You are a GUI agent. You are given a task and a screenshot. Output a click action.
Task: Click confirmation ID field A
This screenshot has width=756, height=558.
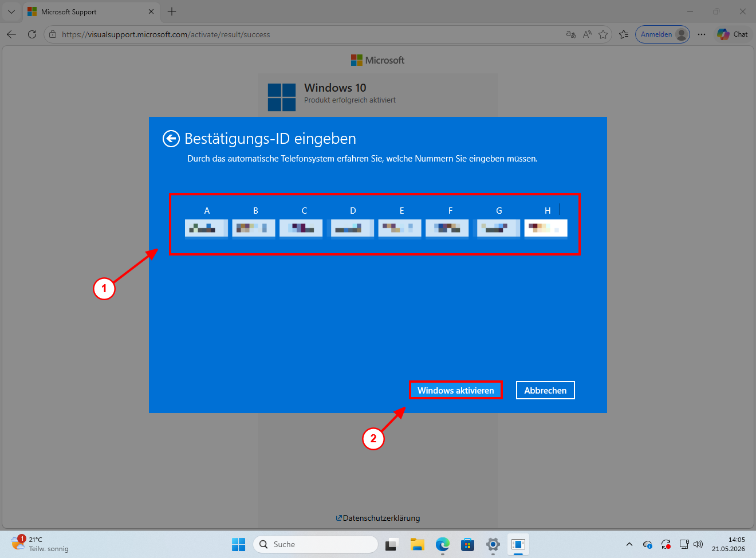click(206, 228)
